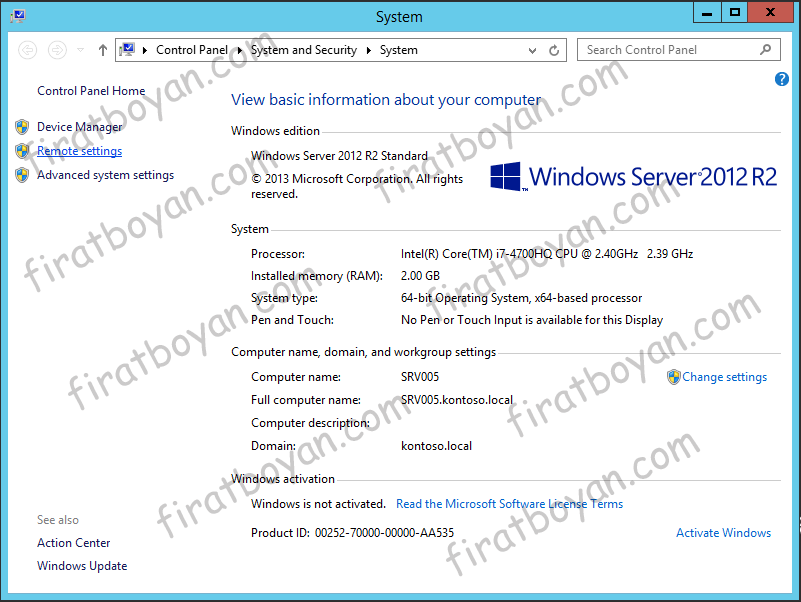This screenshot has height=602, width=801.
Task: Minimize the System window
Action: 707,12
